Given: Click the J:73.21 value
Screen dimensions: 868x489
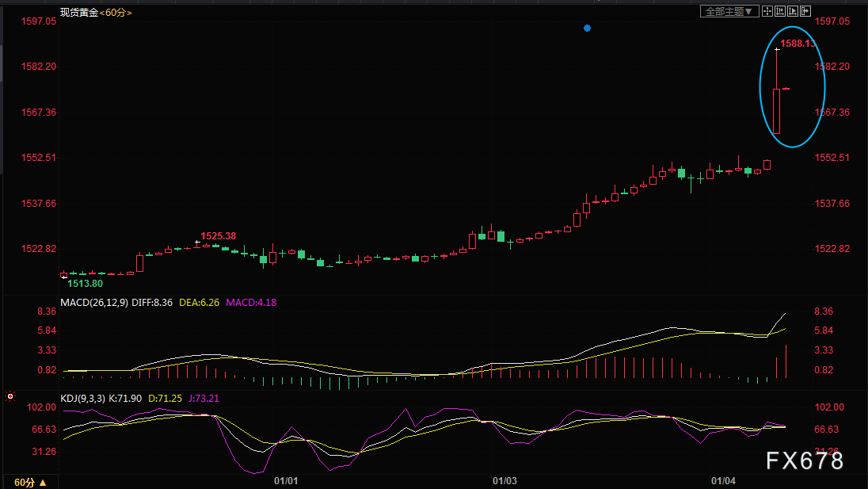Looking at the screenshot, I should (204, 398).
